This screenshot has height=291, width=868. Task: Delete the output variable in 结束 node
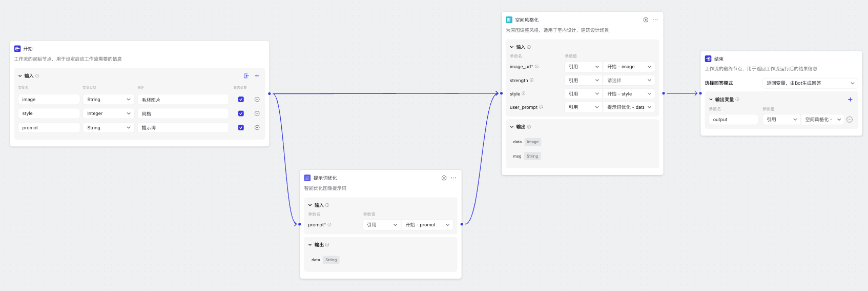click(850, 120)
